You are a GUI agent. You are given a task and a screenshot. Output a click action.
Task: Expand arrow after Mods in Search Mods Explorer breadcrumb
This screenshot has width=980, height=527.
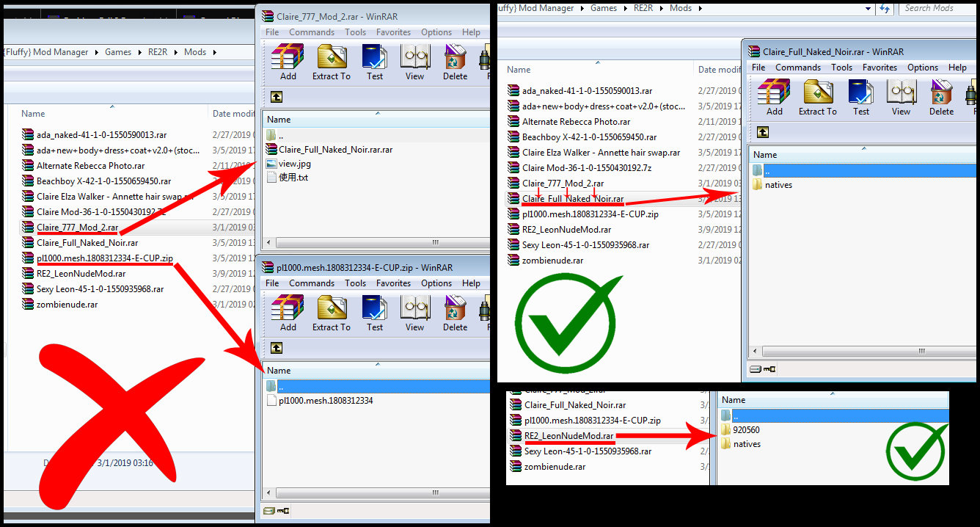[700, 8]
